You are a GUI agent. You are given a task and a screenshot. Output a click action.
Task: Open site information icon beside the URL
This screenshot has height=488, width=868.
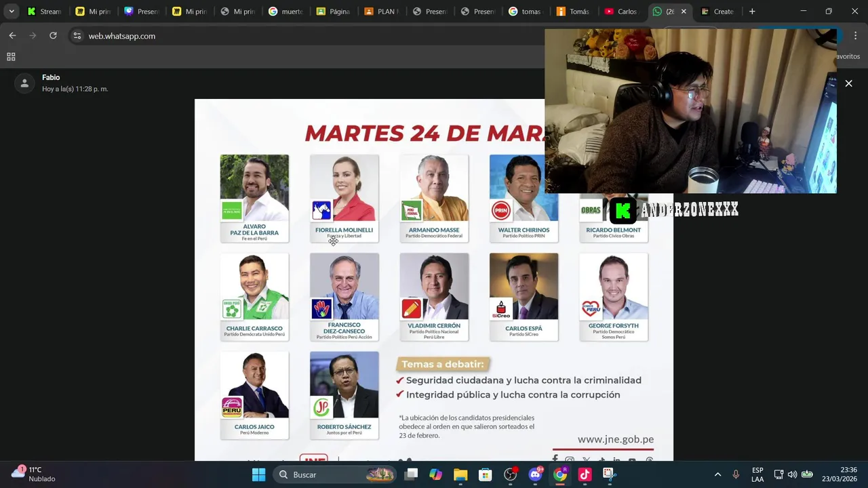[77, 36]
